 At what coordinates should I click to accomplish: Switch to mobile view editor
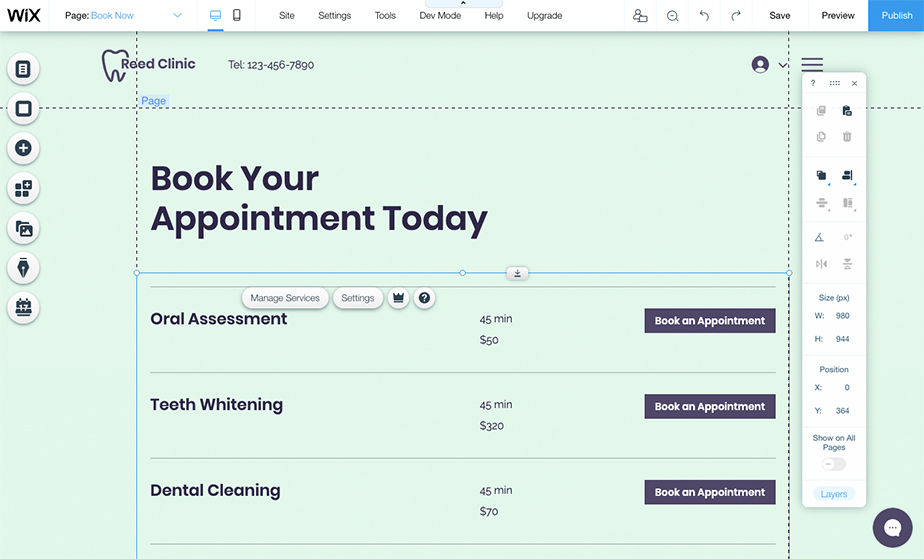pyautogui.click(x=237, y=15)
